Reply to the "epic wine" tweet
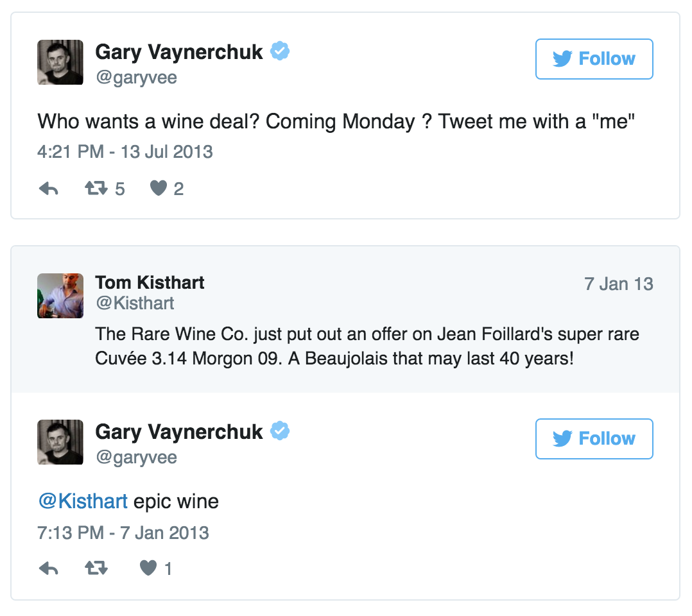Screen dimensions: 692x616 (x=49, y=569)
